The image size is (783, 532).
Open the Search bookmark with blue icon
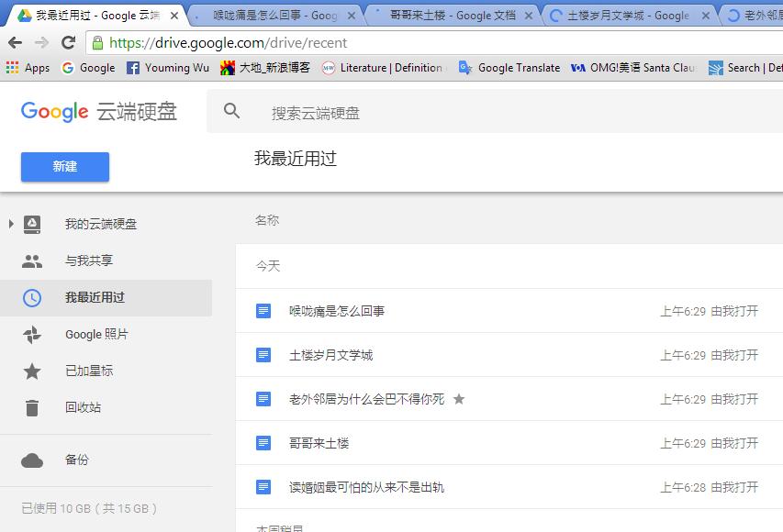pyautogui.click(x=745, y=67)
